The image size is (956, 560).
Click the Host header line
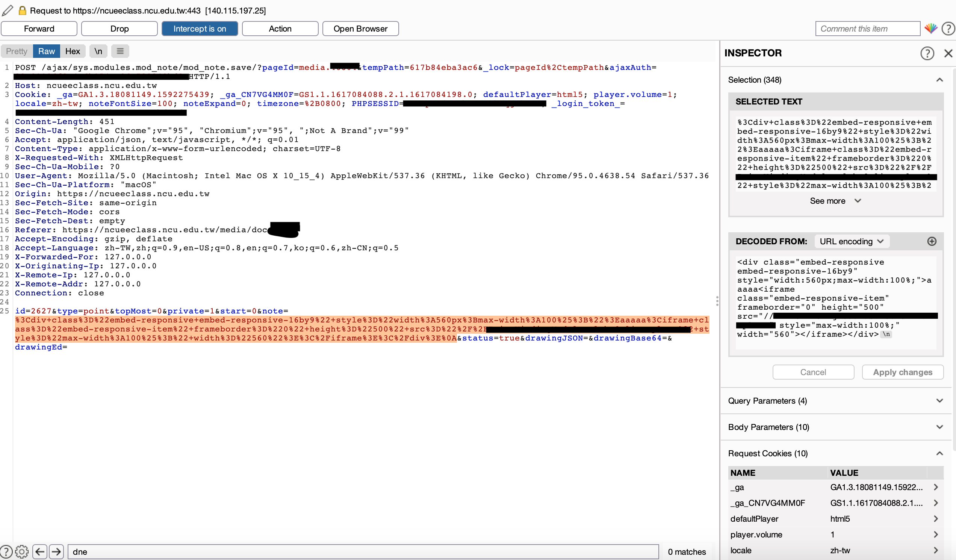click(86, 85)
